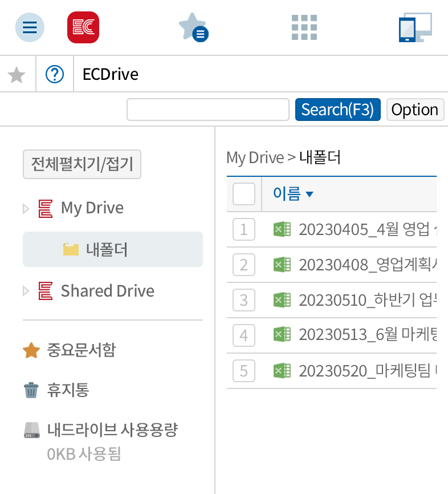Image resolution: width=448 pixels, height=494 pixels.
Task: Bookmark ECDrive with the gray star
Action: click(x=17, y=75)
